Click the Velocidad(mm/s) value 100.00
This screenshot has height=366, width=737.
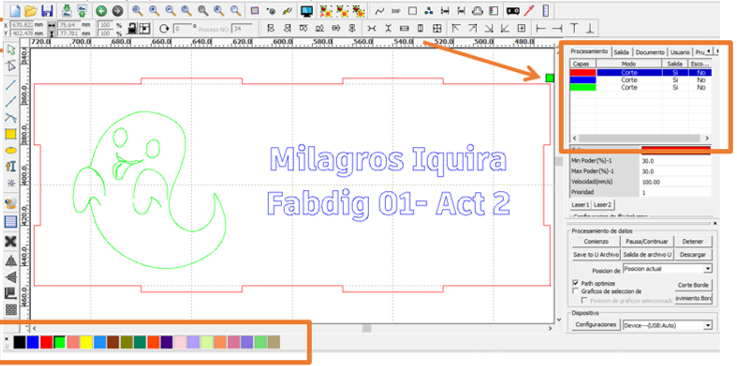pyautogui.click(x=675, y=182)
